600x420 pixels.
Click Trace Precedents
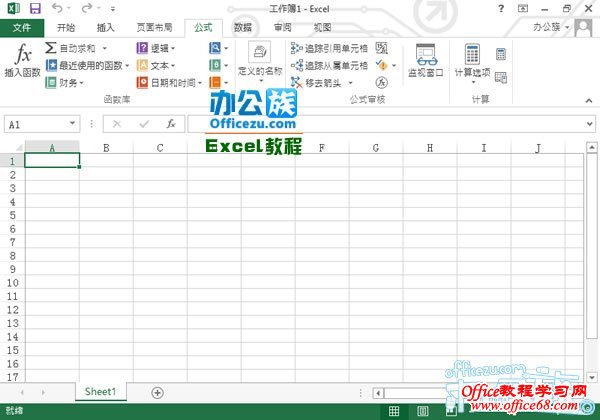click(329, 48)
